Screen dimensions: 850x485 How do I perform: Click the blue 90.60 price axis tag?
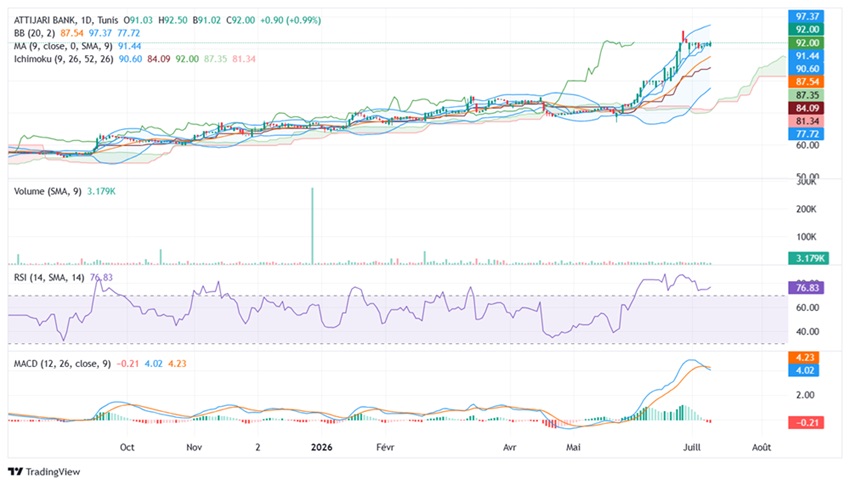806,69
